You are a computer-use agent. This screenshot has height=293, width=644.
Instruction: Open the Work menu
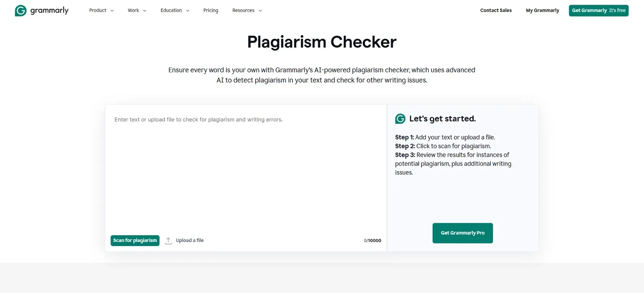point(133,11)
